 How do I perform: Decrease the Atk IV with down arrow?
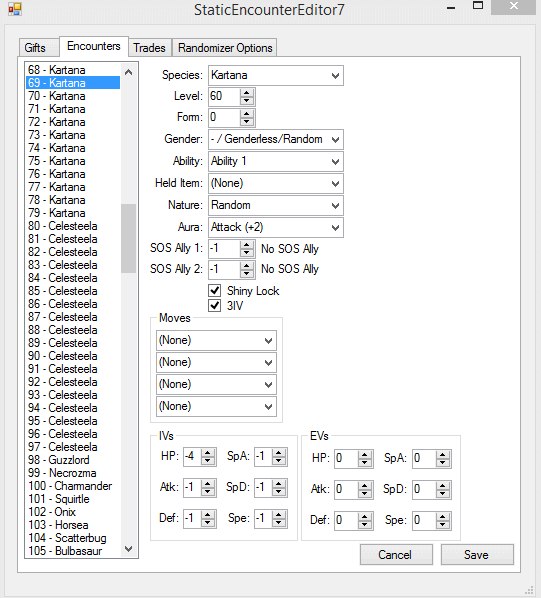pyautogui.click(x=208, y=492)
